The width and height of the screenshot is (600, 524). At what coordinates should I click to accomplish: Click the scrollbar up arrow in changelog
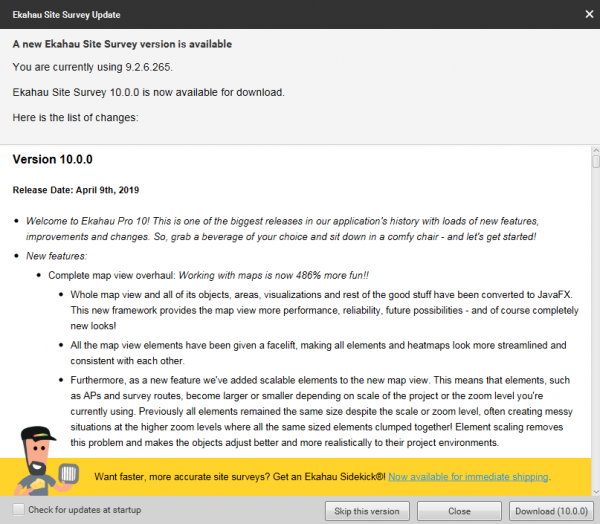(595, 150)
